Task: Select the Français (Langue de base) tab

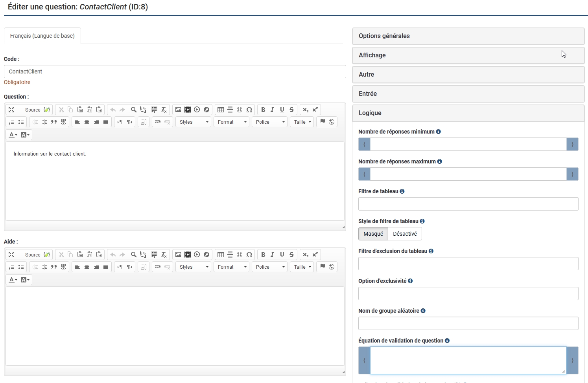Action: [42, 36]
